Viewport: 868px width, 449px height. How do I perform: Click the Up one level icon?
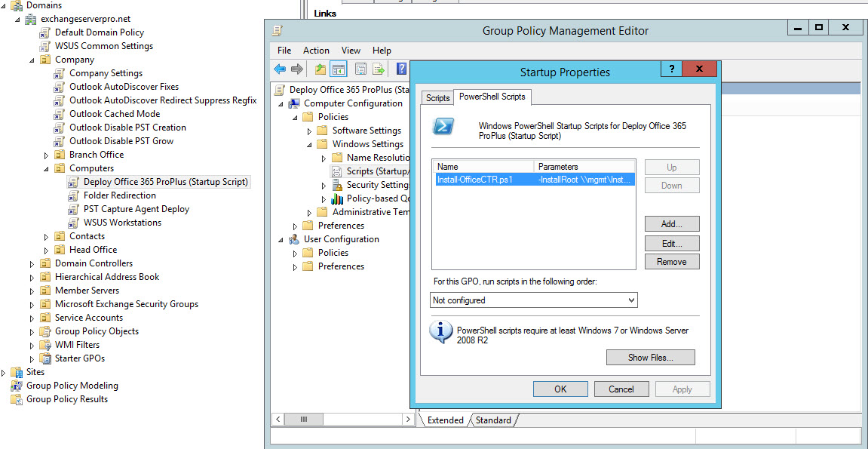[x=322, y=69]
